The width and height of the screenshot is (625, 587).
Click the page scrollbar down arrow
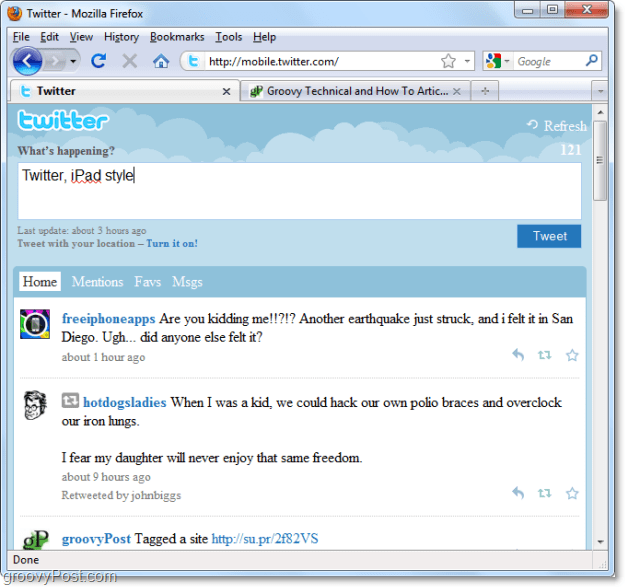click(x=600, y=542)
